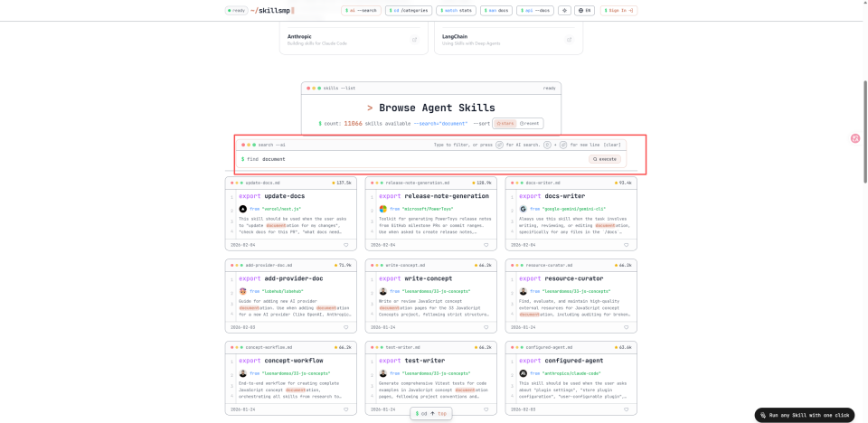Click the ready status badge in header
This screenshot has width=868, height=423.
236,11
